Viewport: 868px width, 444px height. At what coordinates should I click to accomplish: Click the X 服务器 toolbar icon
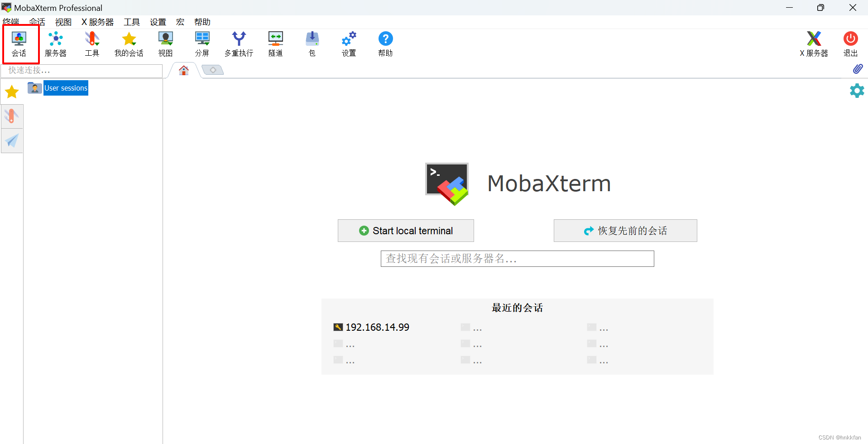pyautogui.click(x=814, y=44)
